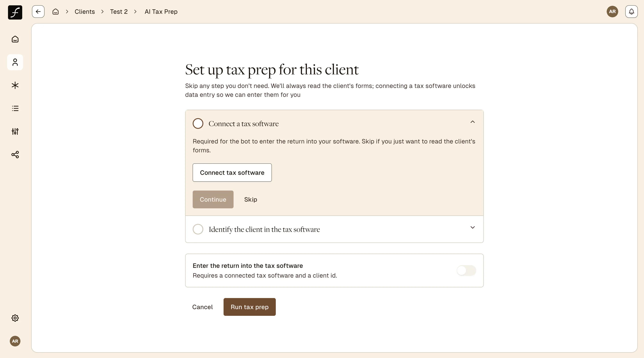Click 'Set up tax prep for this client' heading
Viewport: 644px width, 358px height.
pos(272,70)
